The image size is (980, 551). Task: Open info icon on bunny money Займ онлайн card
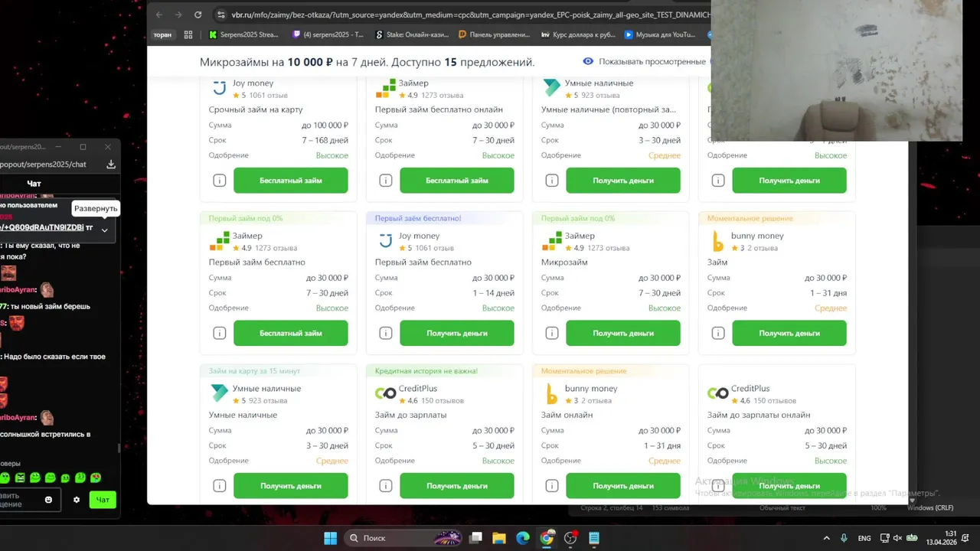coord(552,486)
